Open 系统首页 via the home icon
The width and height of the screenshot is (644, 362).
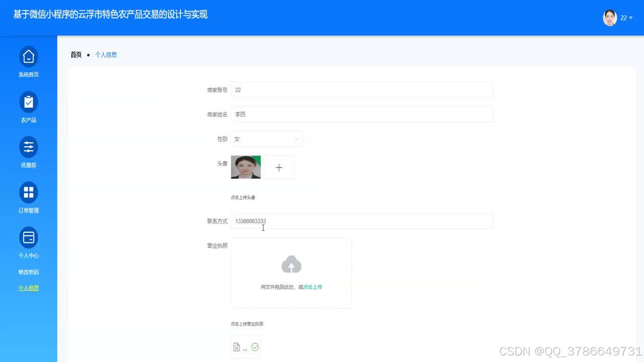click(x=29, y=57)
